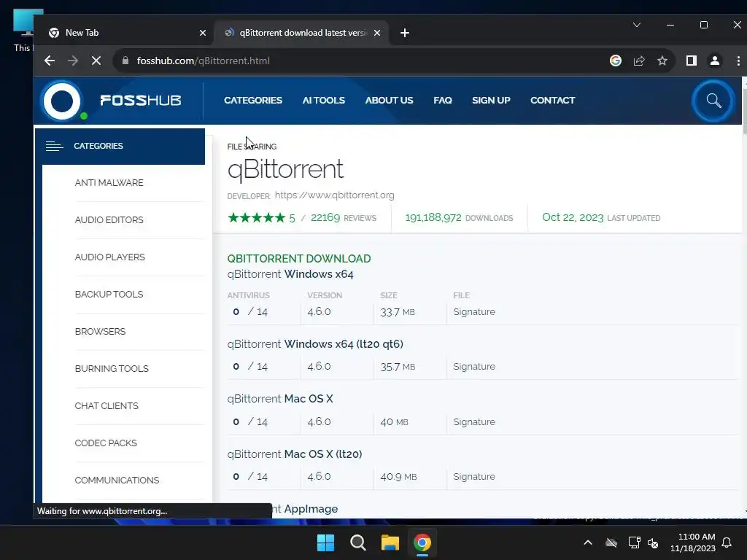Click the muted volume tray icon

(653, 542)
